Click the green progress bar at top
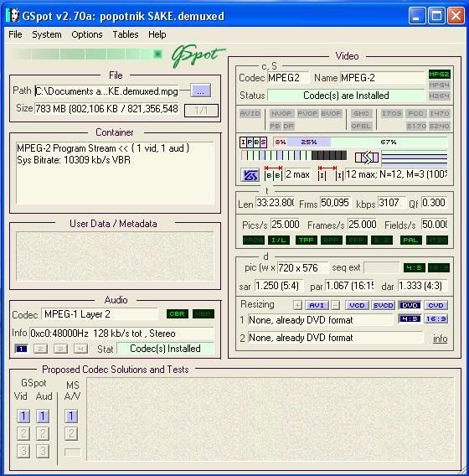The image size is (469, 476). (x=88, y=54)
